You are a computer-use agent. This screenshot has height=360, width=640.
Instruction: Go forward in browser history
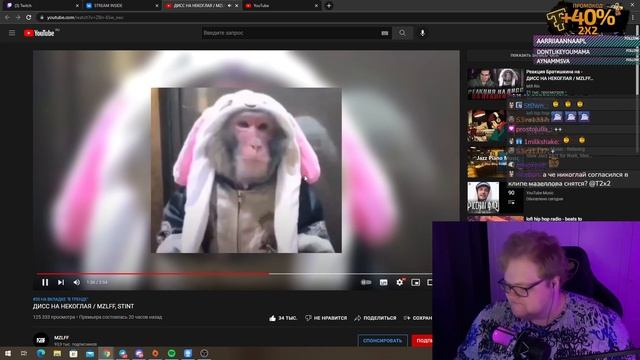point(18,18)
